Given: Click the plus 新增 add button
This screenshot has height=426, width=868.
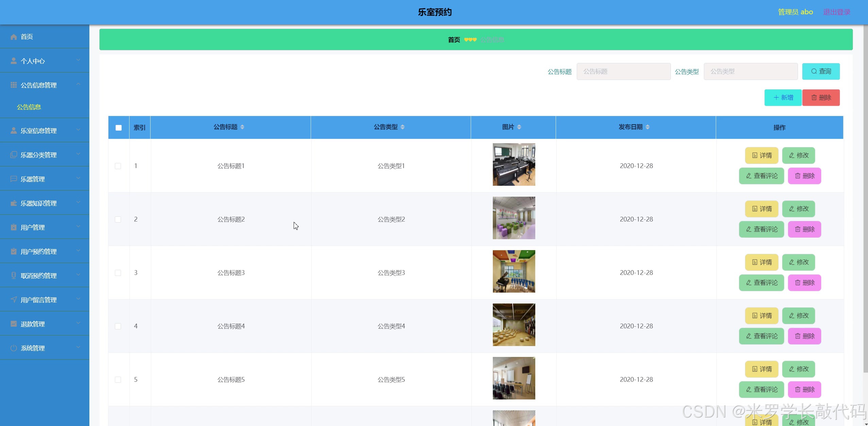Looking at the screenshot, I should [783, 98].
